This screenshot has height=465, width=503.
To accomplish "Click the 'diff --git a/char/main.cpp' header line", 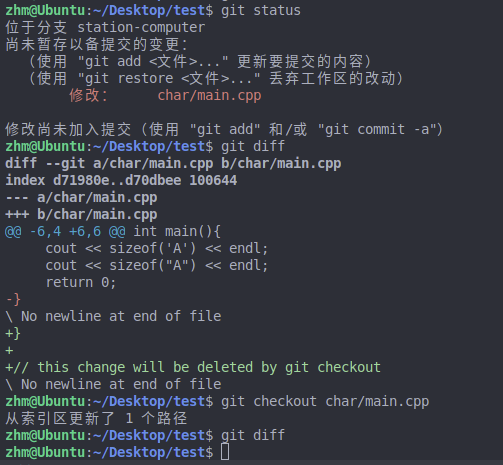I will coord(173,163).
